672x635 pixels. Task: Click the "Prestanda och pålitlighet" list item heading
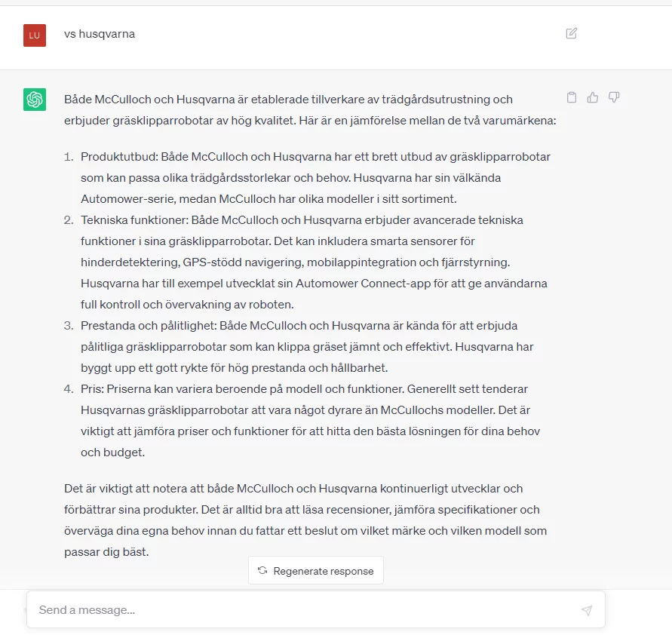[148, 326]
